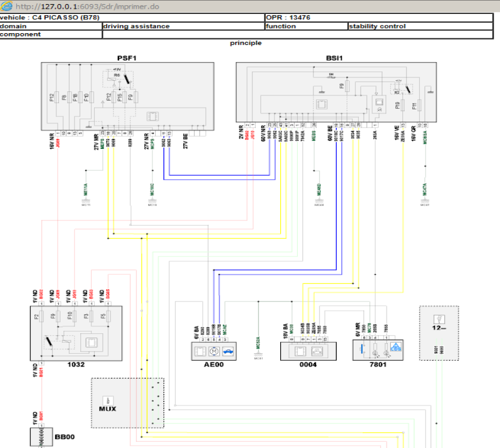Click the '6V BA' connector label on AE00
This screenshot has height=448, width=500.
(x=197, y=332)
